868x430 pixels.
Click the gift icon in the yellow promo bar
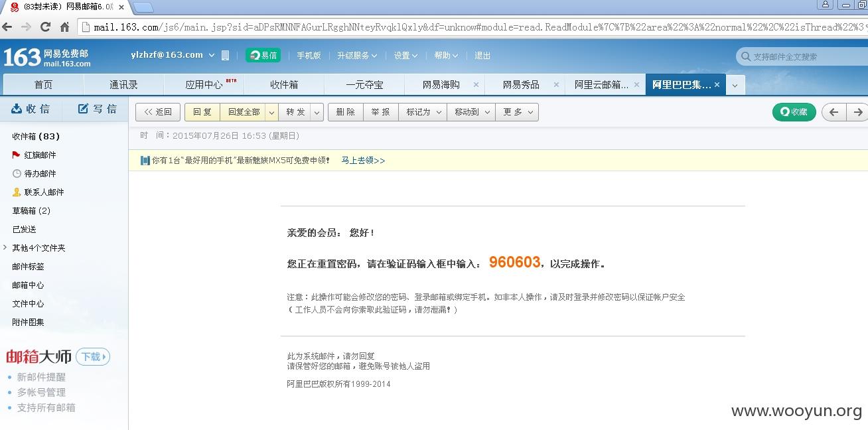(x=145, y=160)
